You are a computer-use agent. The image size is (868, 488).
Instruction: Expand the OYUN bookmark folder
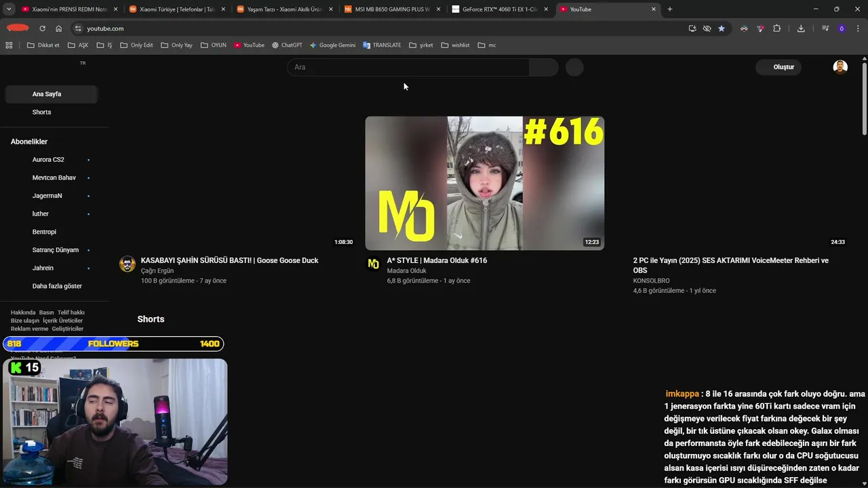click(x=214, y=45)
